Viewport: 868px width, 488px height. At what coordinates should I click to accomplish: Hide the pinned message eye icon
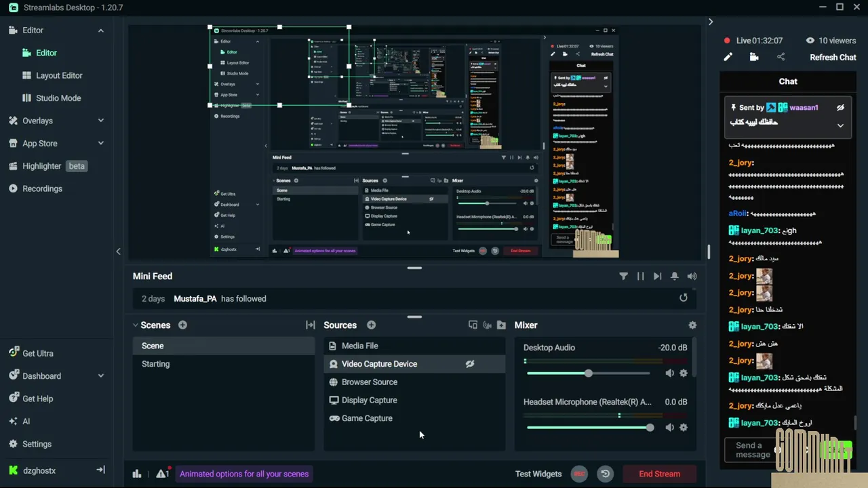(840, 108)
